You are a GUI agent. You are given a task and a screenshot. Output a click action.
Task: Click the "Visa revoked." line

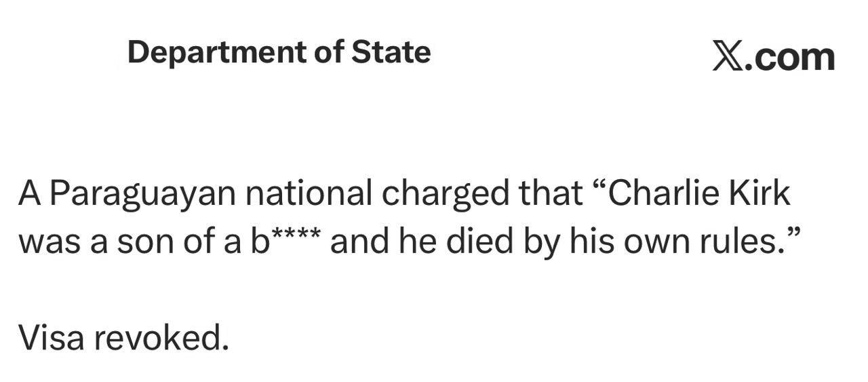click(x=123, y=337)
